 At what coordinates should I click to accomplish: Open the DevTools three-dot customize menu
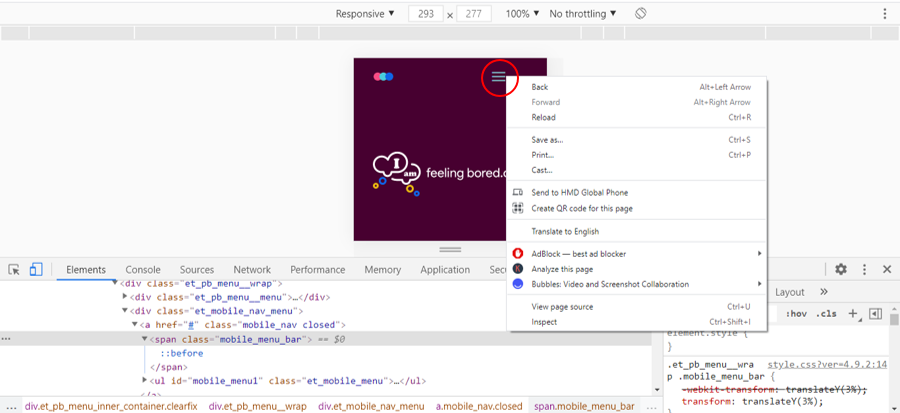(x=864, y=269)
